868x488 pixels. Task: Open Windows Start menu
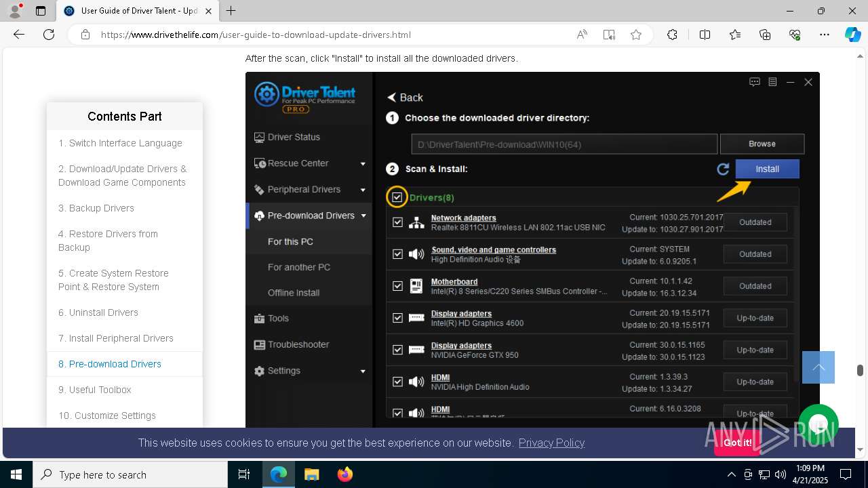click(x=16, y=474)
